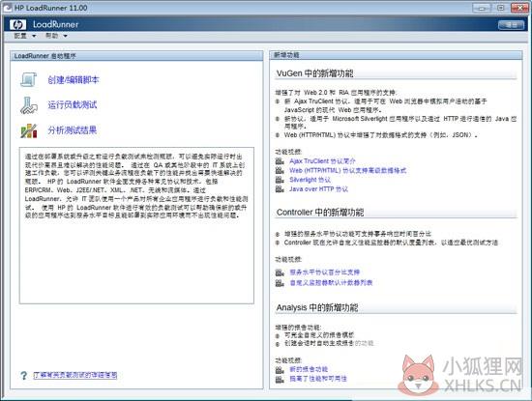
Task: Click the Microsoft Silverlight bullet text
Action: coord(400,123)
